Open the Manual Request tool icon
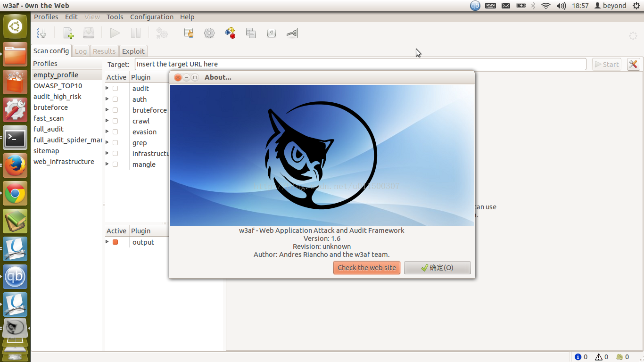The height and width of the screenshot is (362, 644). pyautogui.click(x=189, y=33)
